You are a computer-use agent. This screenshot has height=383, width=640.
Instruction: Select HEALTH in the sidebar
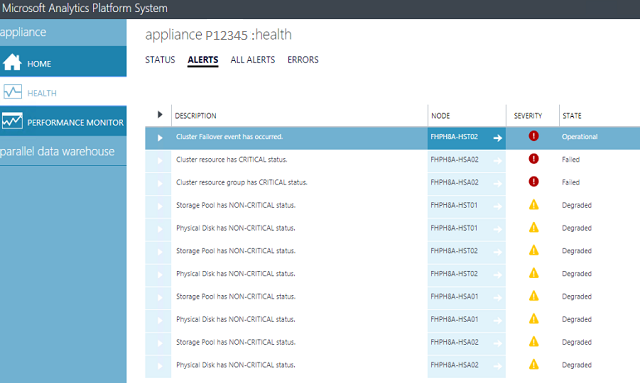click(x=63, y=92)
